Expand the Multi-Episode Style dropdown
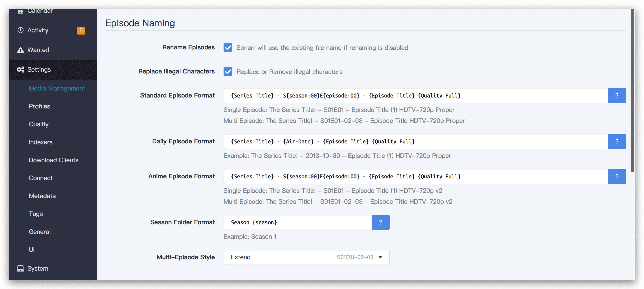This screenshot has width=644, height=289. (306, 257)
